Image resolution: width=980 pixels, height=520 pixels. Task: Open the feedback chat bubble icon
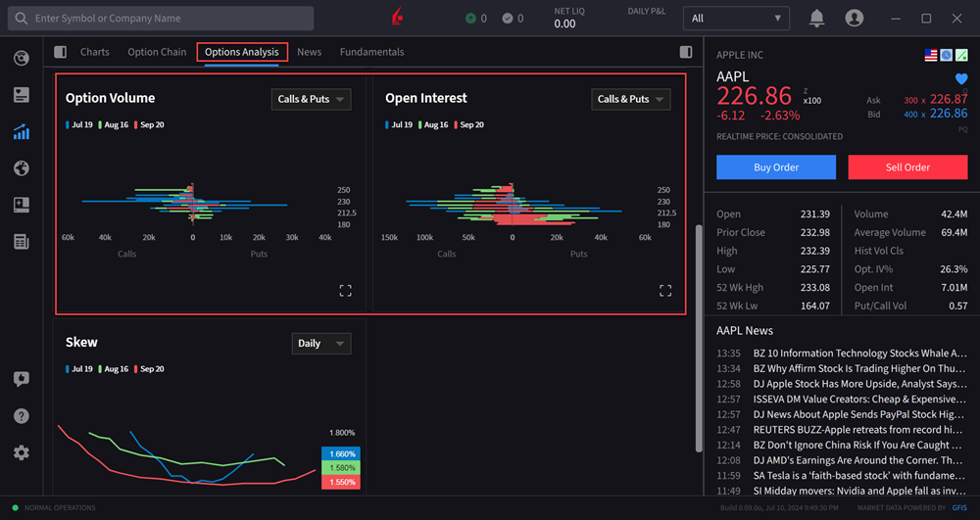(22, 379)
